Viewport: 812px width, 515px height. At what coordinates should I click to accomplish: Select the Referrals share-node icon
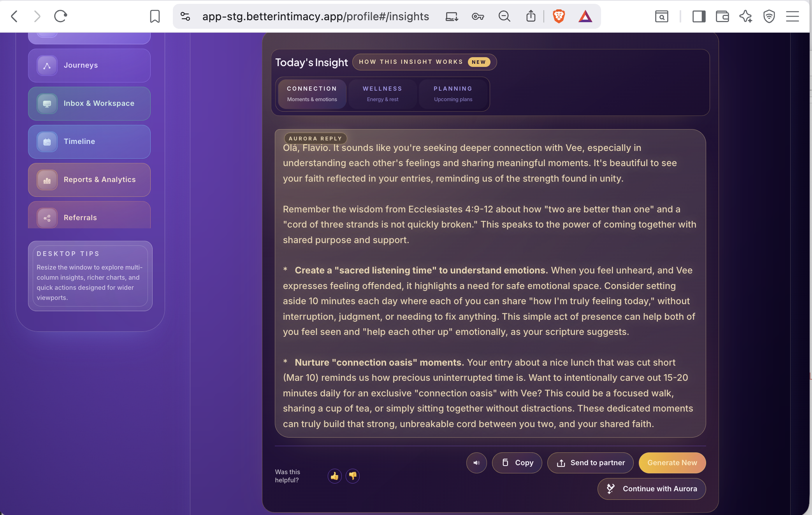46,218
